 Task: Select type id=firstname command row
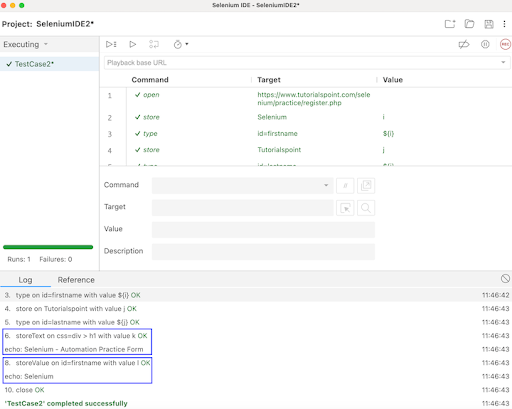click(x=306, y=134)
